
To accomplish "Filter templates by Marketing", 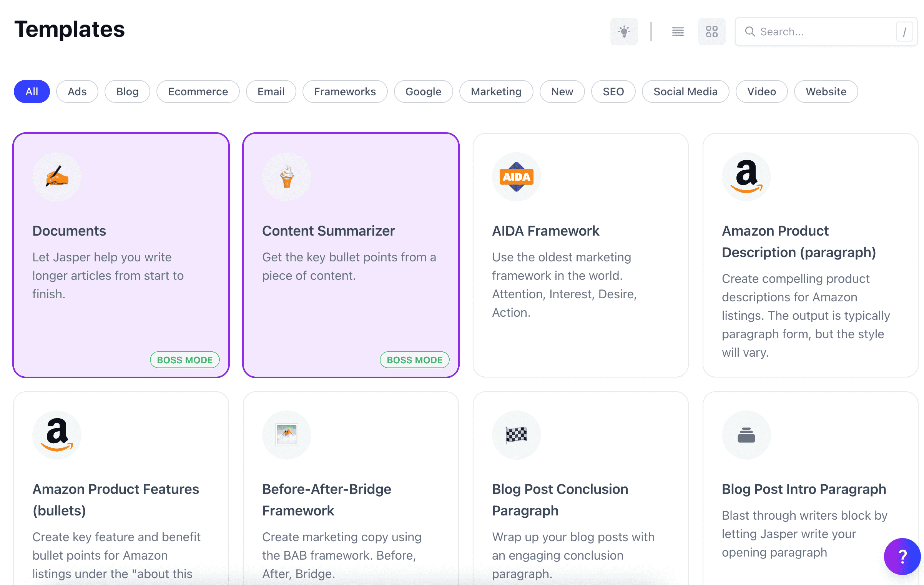I will coord(496,91).
